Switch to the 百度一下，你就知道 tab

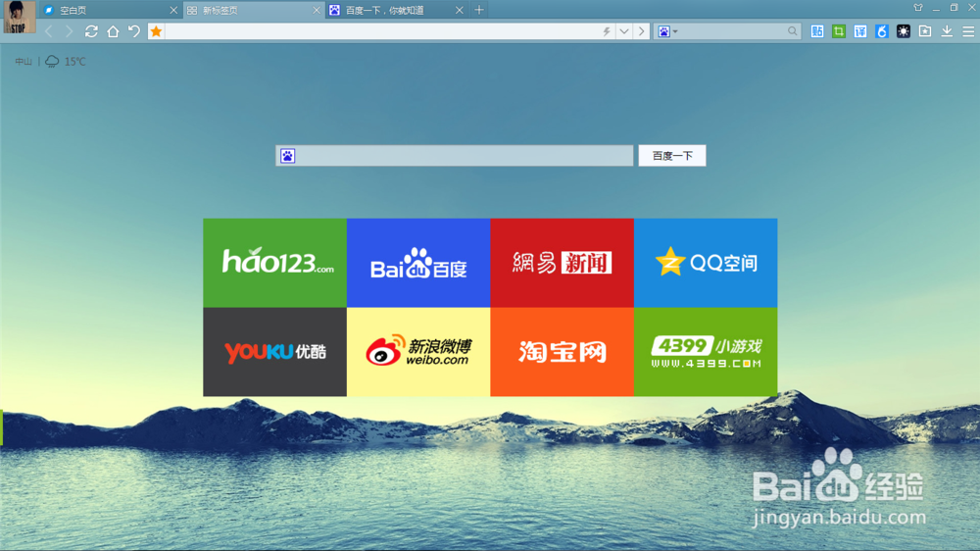(396, 11)
